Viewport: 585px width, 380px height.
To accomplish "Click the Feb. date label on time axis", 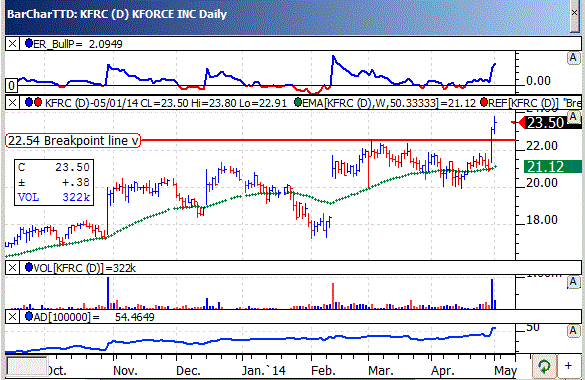I will [323, 371].
